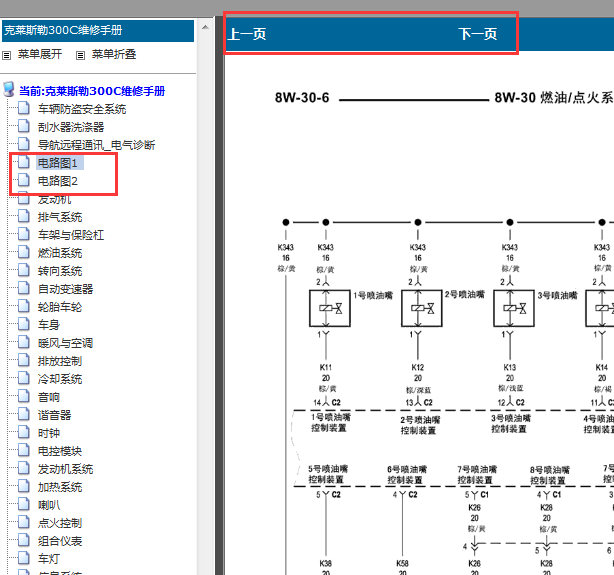Click the page icon next to 组合仪表
Image resolution: width=614 pixels, height=575 pixels.
click(x=24, y=540)
